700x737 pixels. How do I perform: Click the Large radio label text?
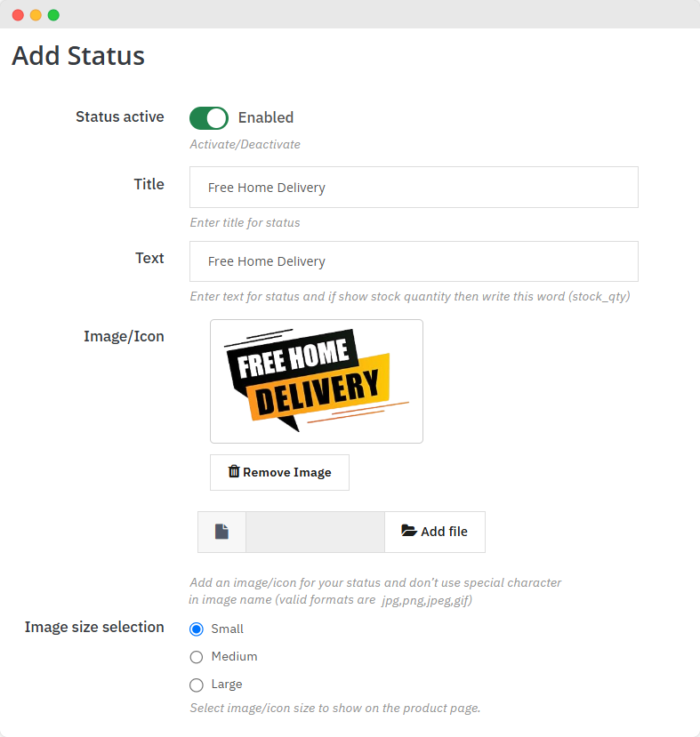pos(227,685)
